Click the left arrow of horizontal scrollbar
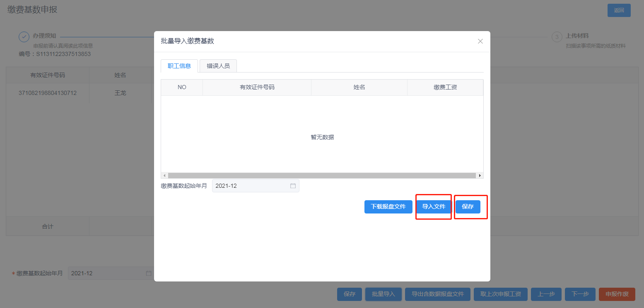 (x=164, y=175)
